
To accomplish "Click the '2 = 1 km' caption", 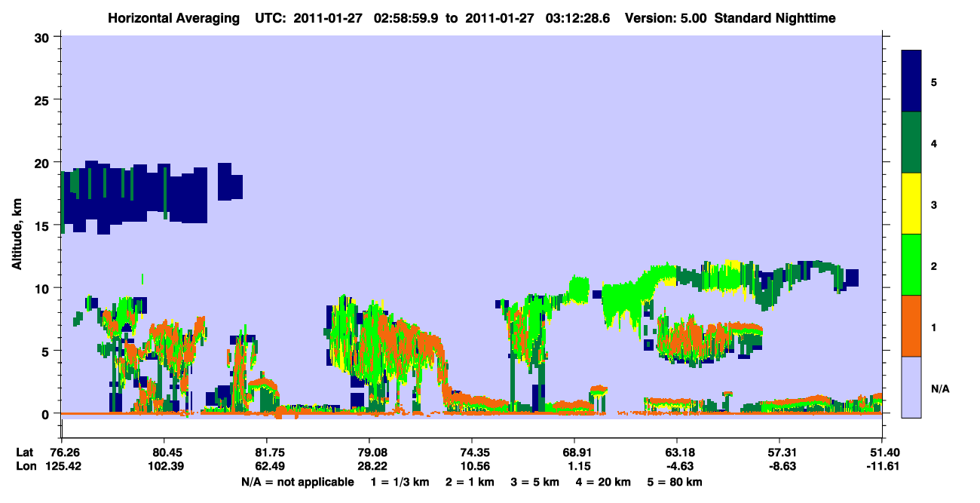I will coord(472,482).
